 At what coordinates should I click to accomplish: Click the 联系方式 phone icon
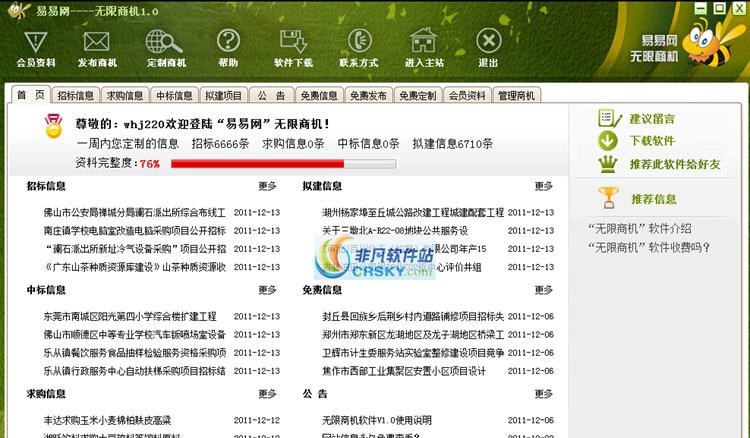click(359, 41)
